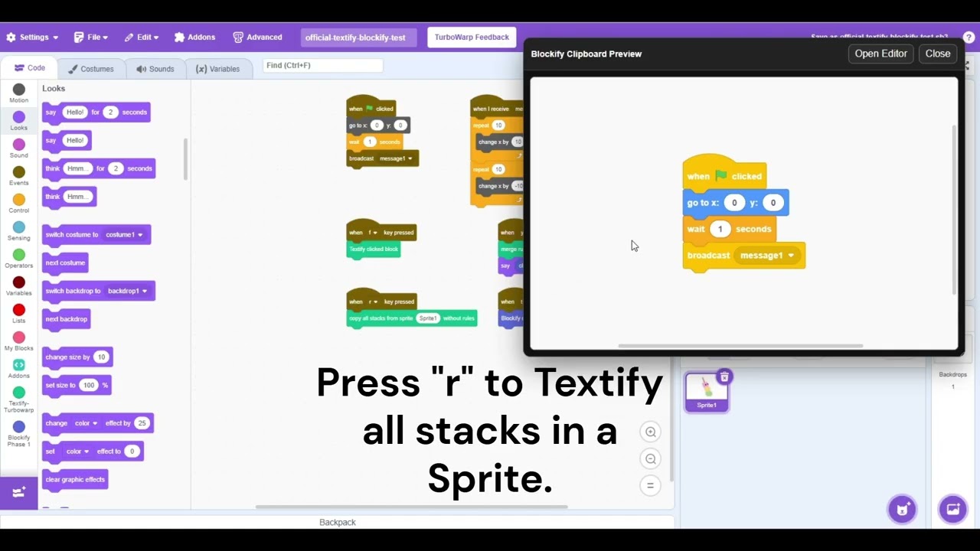Open message1 dropdown in workspace broadcast block
The height and width of the screenshot is (551, 980).
(x=396, y=158)
